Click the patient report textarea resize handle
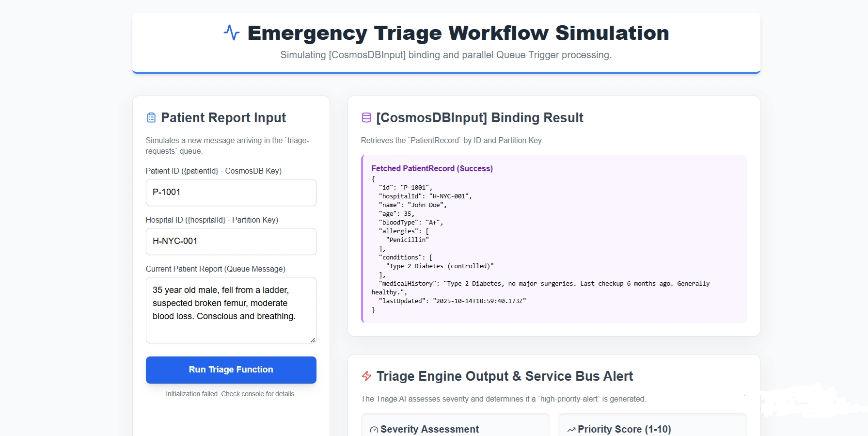 [x=313, y=340]
